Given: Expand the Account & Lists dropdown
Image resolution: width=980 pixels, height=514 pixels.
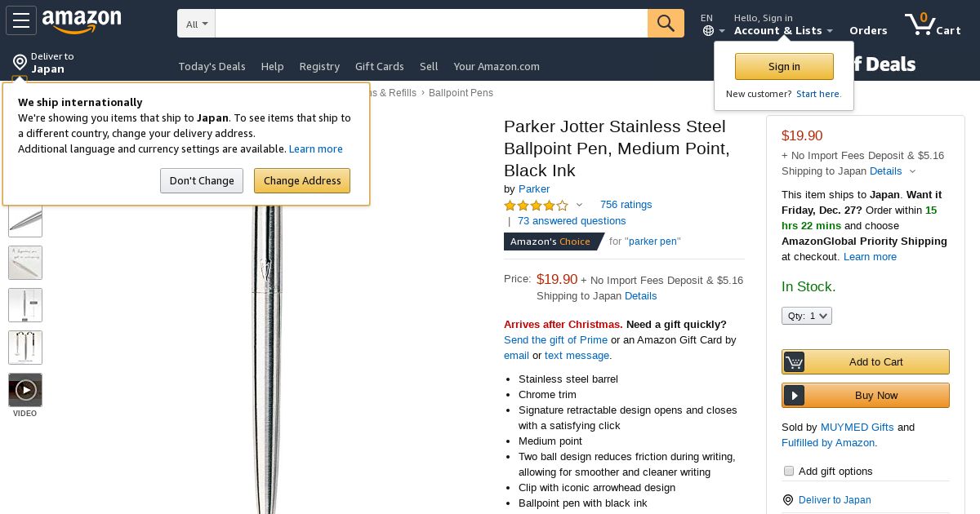Looking at the screenshot, I should (x=783, y=30).
